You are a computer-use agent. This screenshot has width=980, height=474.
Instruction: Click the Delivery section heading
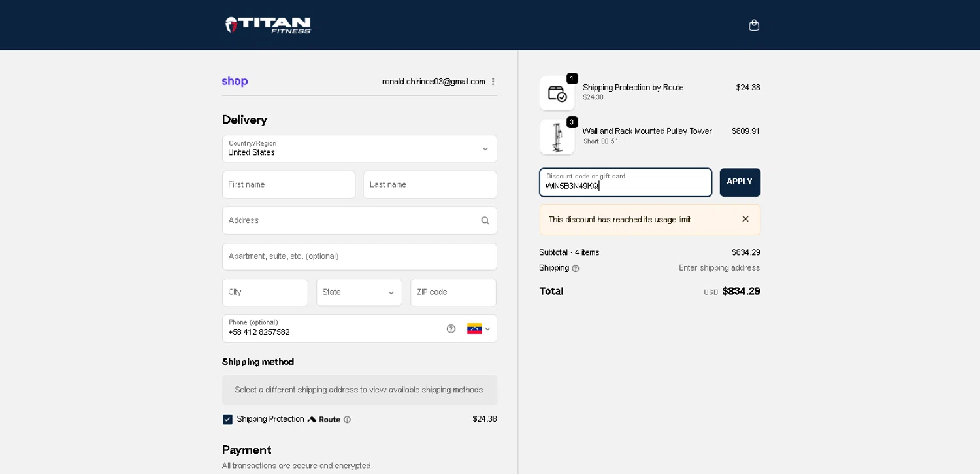[244, 120]
